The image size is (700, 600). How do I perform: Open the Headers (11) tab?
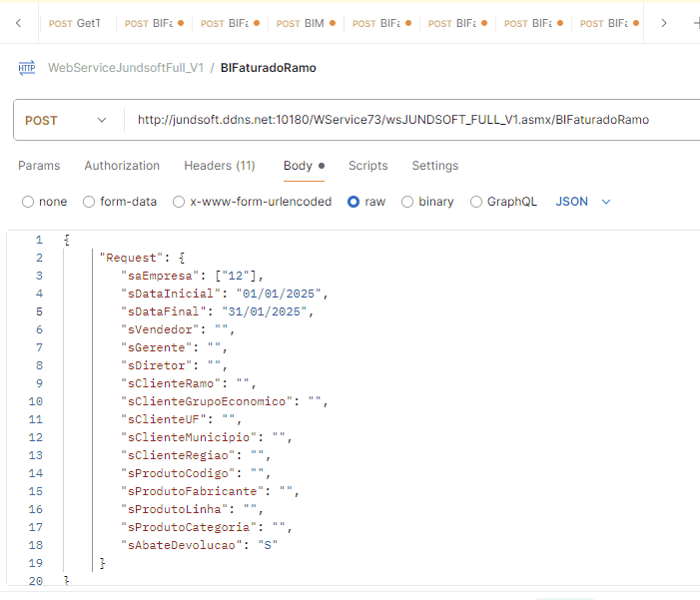[219, 166]
